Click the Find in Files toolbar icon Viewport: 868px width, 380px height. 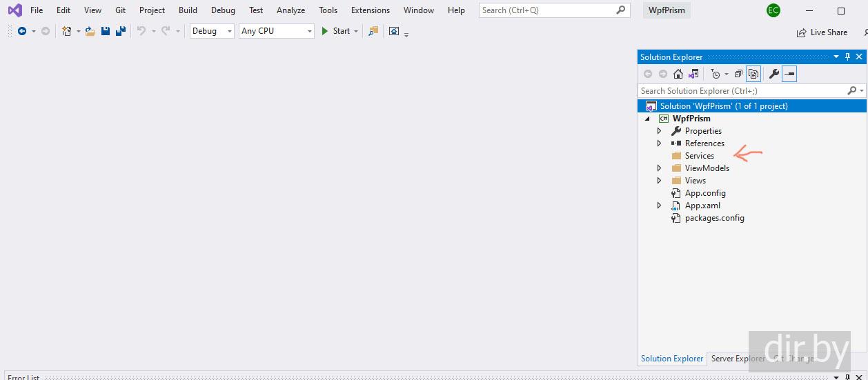[x=373, y=31]
